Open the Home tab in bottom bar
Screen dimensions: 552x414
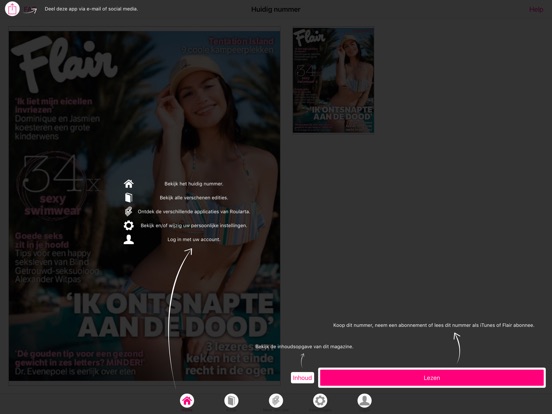point(187,401)
